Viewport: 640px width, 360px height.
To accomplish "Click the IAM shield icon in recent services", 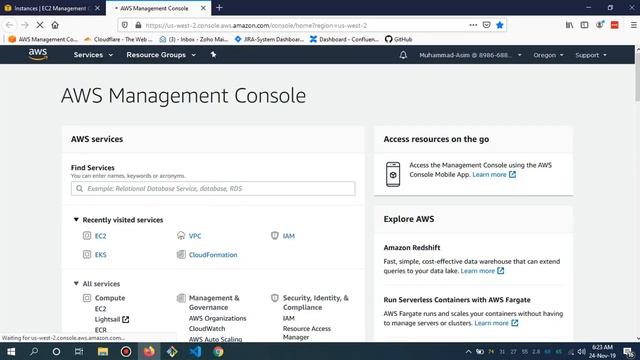I will [x=275, y=236].
